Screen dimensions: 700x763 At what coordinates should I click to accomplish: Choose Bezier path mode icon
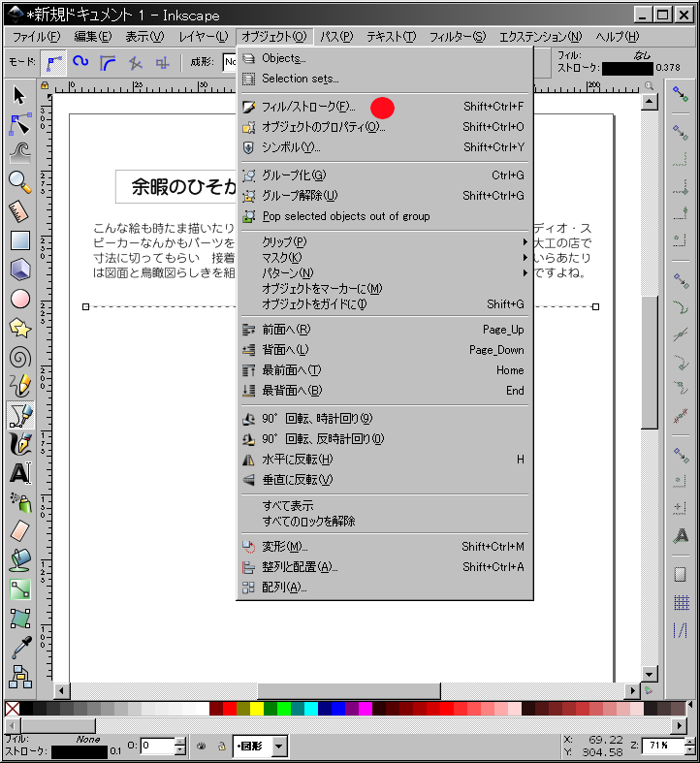[x=53, y=63]
